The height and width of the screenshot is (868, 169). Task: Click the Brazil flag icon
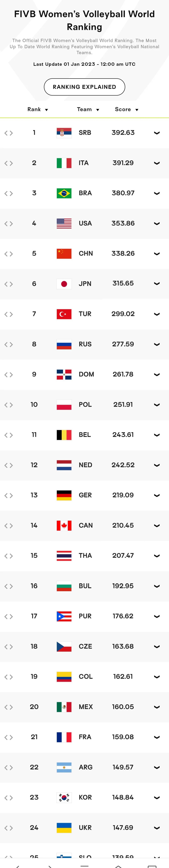64,193
